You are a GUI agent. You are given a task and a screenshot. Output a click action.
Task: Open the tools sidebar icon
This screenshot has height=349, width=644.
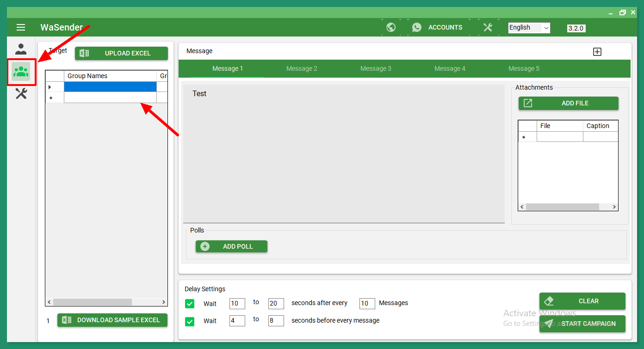[21, 94]
